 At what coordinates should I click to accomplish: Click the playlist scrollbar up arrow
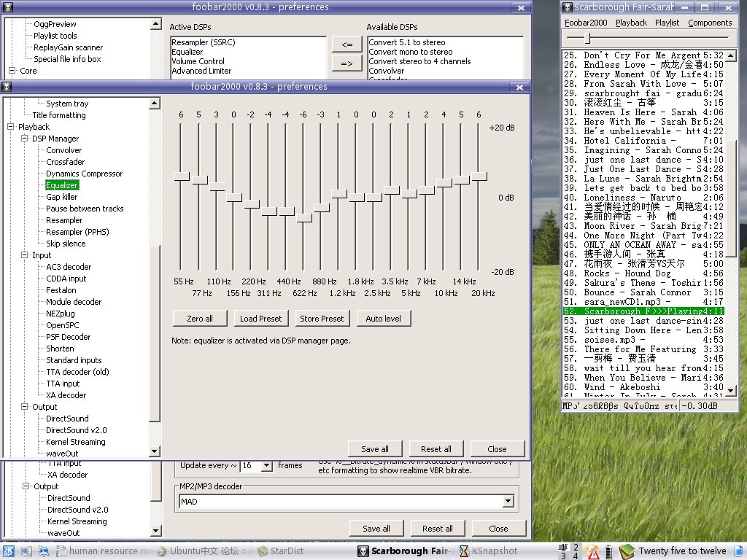point(731,55)
